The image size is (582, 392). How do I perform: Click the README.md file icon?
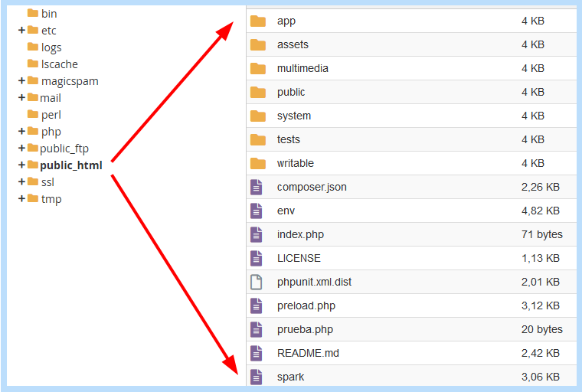[x=256, y=354]
